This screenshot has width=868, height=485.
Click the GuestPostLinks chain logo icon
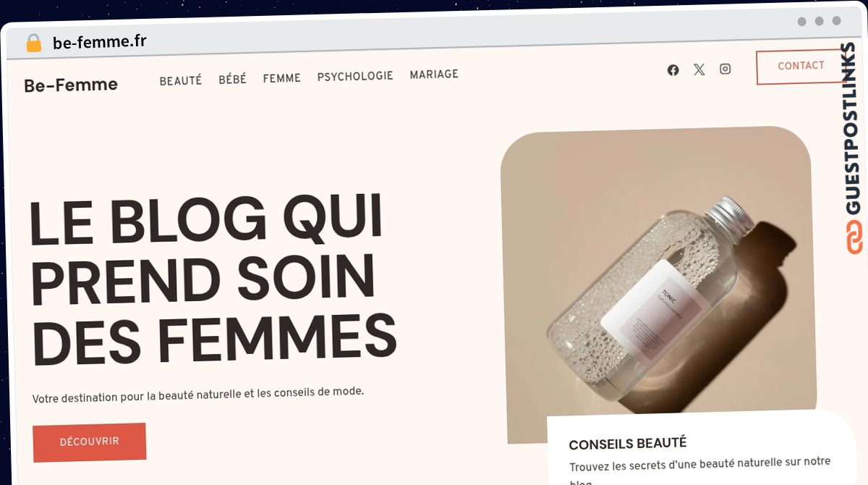tap(854, 238)
